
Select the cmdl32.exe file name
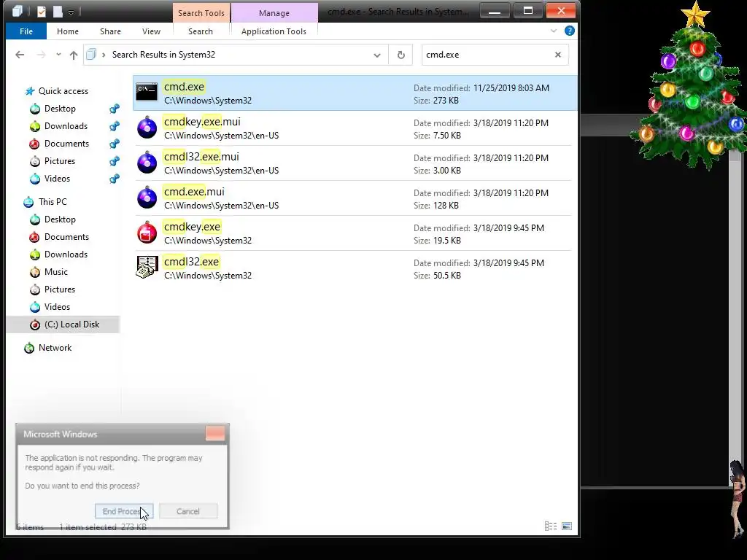[191, 262]
